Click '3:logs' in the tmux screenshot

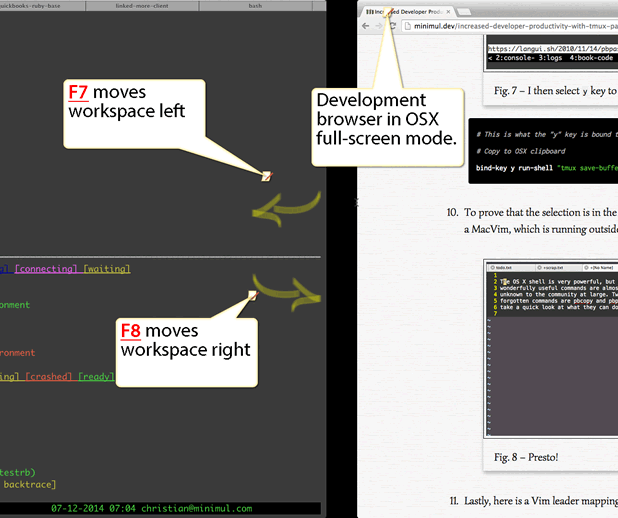point(550,58)
